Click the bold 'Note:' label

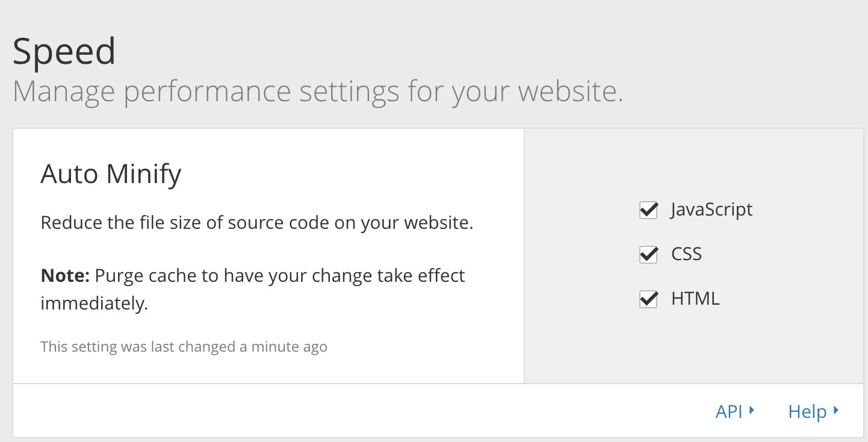tap(65, 276)
